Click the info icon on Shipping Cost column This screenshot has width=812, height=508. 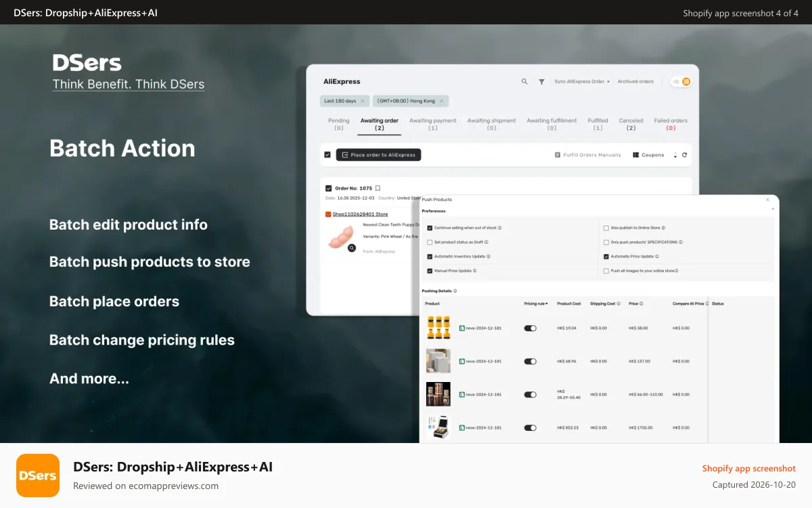tap(619, 304)
